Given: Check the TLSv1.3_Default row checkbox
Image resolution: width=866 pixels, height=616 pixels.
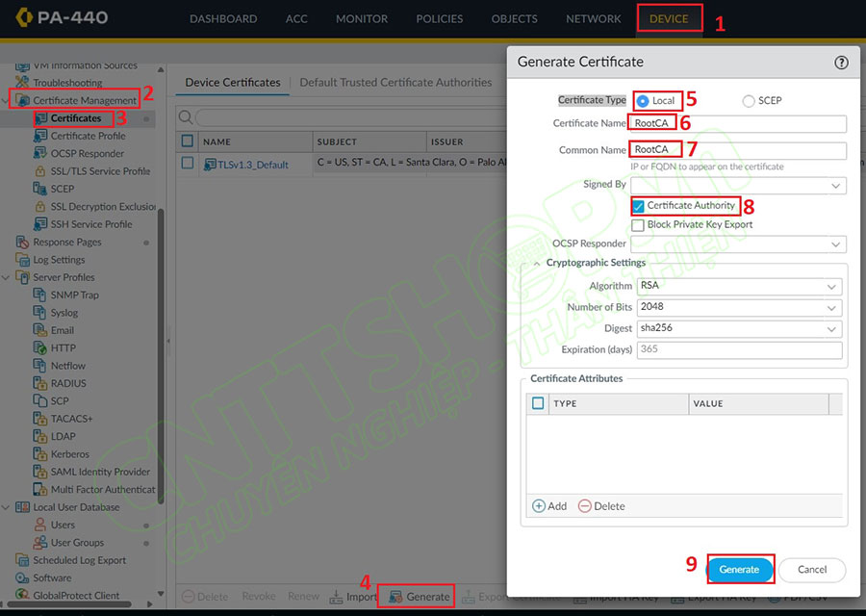Looking at the screenshot, I should [188, 163].
